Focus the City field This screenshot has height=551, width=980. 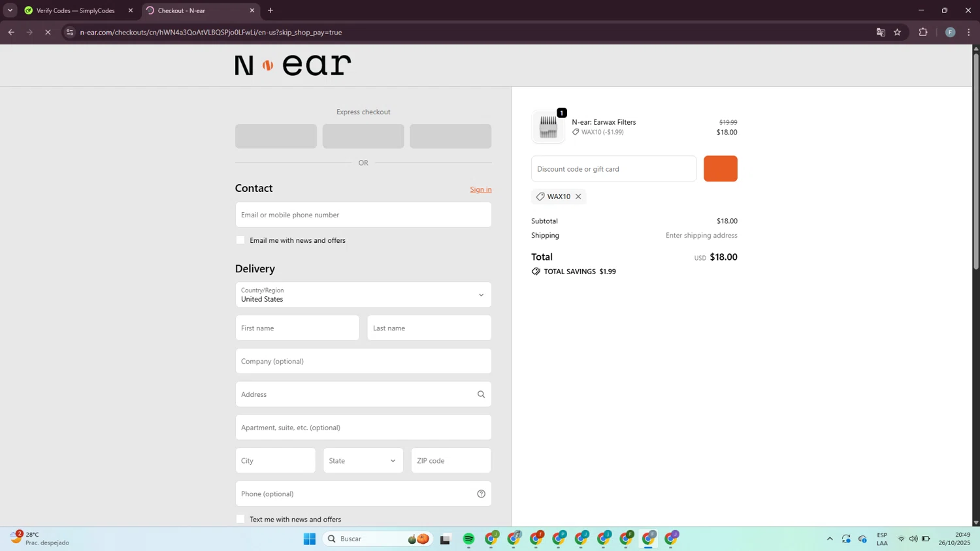tap(276, 460)
